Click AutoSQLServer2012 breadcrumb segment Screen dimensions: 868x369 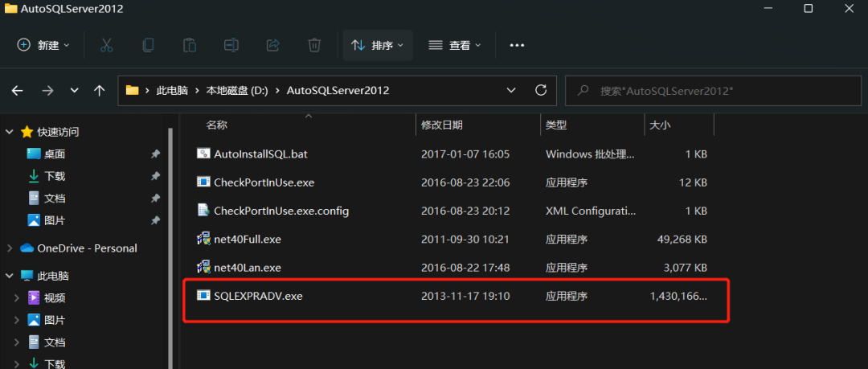tap(338, 90)
